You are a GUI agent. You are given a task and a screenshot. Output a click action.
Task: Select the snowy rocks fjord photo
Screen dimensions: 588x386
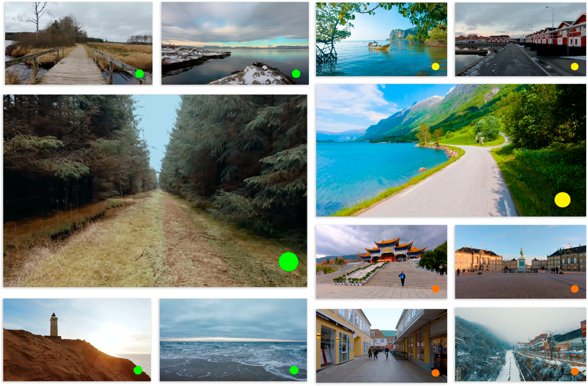pos(235,43)
